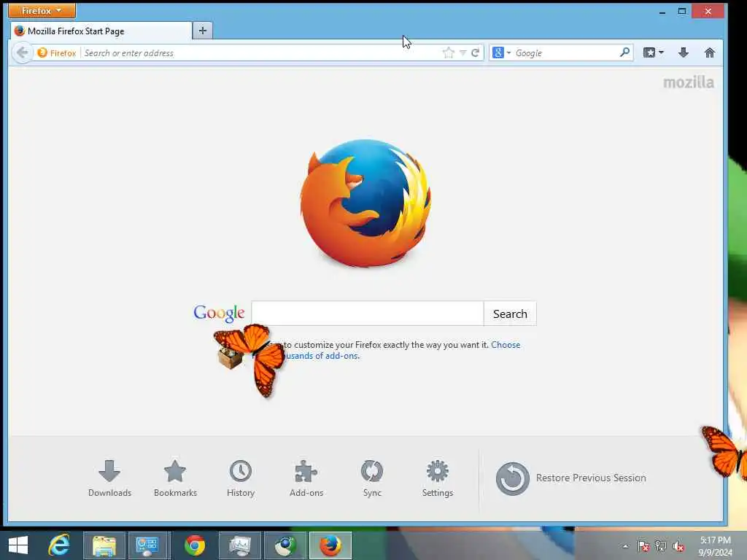Open Action Center flag tray icon

[643, 545]
